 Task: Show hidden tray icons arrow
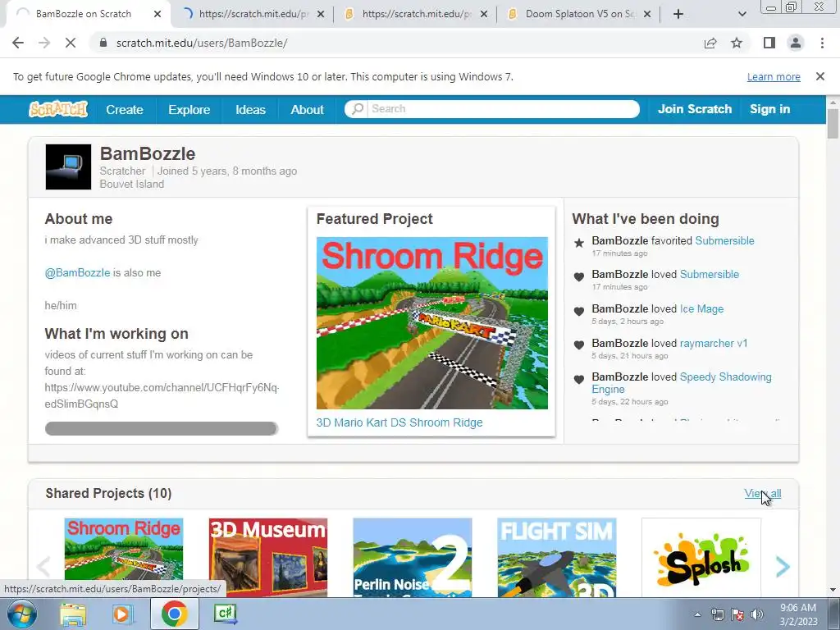(697, 614)
